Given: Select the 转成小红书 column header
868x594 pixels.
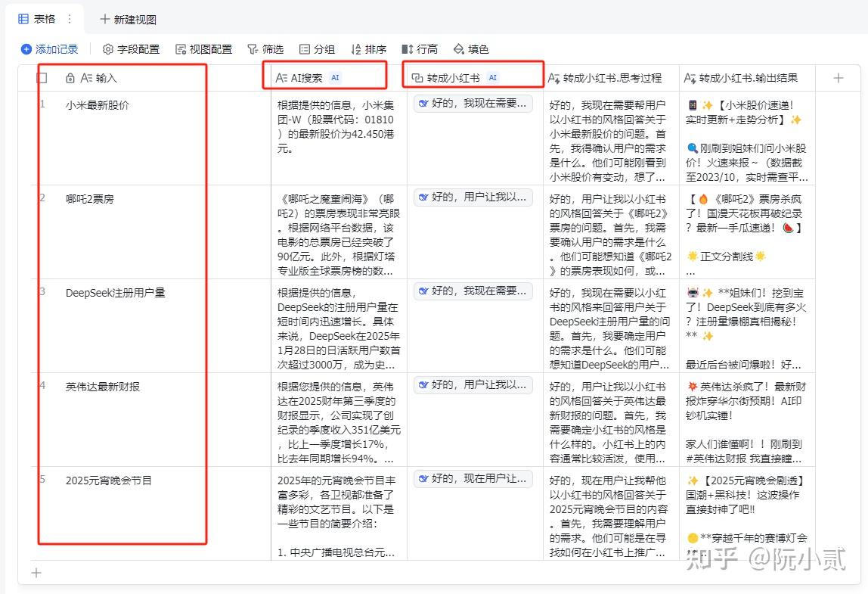Looking at the screenshot, I should 475,78.
